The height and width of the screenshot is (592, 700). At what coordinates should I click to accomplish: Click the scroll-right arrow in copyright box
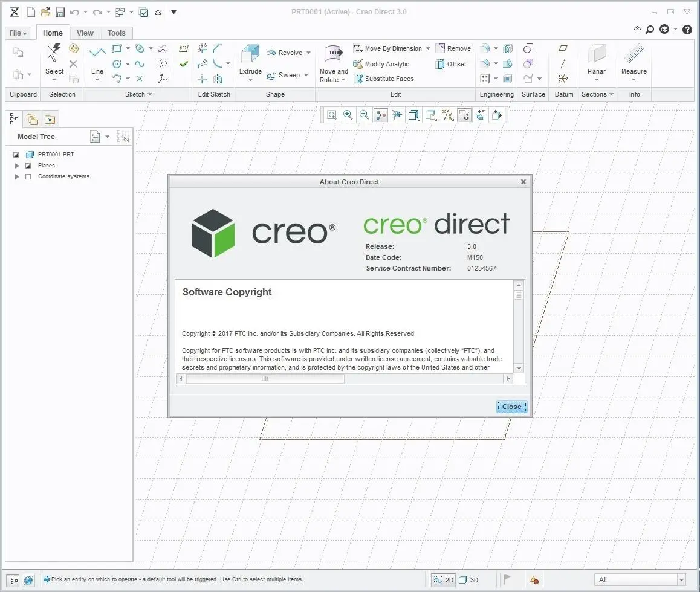(508, 379)
